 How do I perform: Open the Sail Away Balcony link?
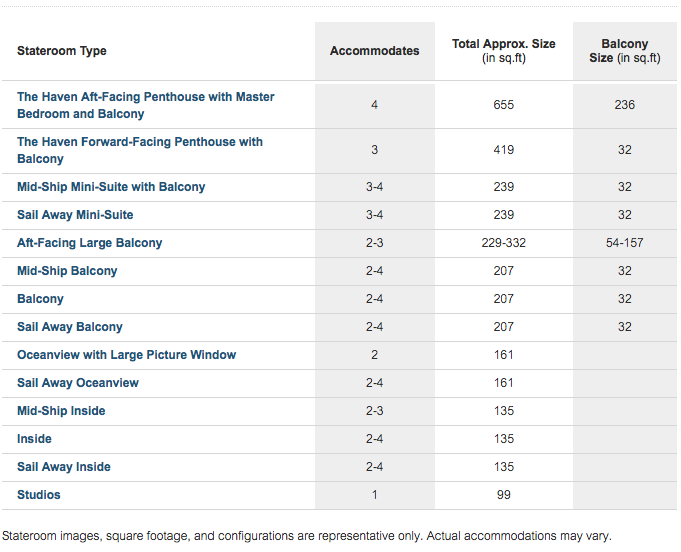(69, 327)
